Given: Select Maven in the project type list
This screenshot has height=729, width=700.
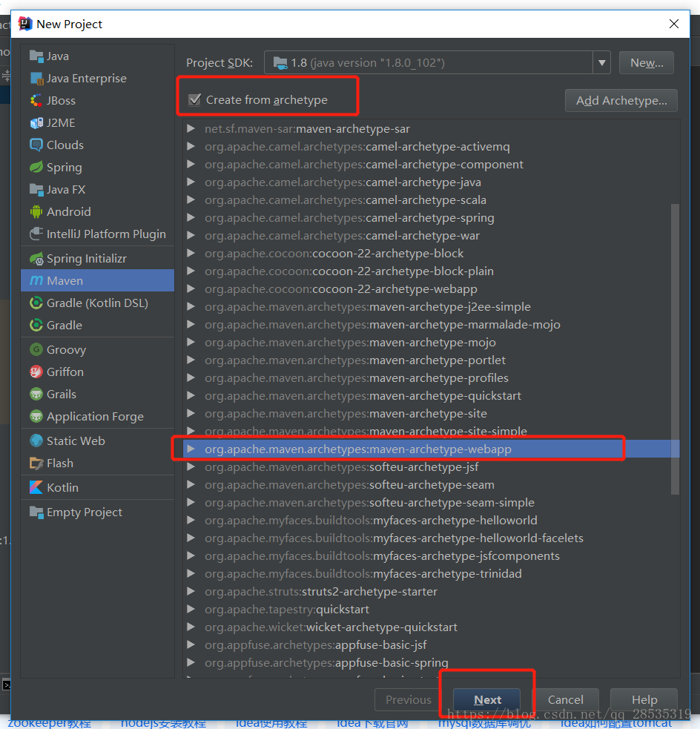Looking at the screenshot, I should click(x=98, y=281).
